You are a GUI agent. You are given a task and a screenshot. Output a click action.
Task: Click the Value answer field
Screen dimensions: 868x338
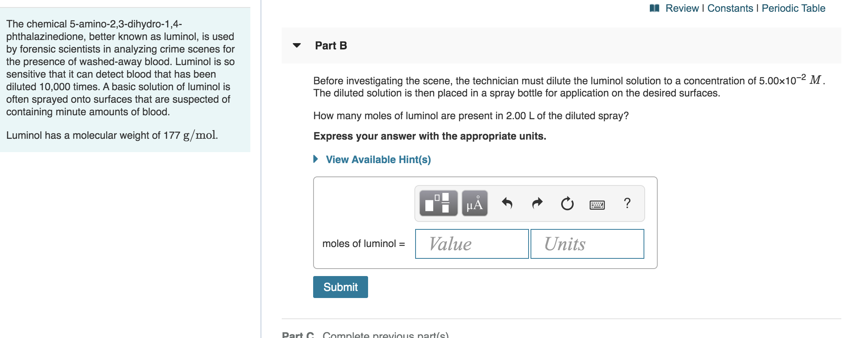pyautogui.click(x=471, y=244)
